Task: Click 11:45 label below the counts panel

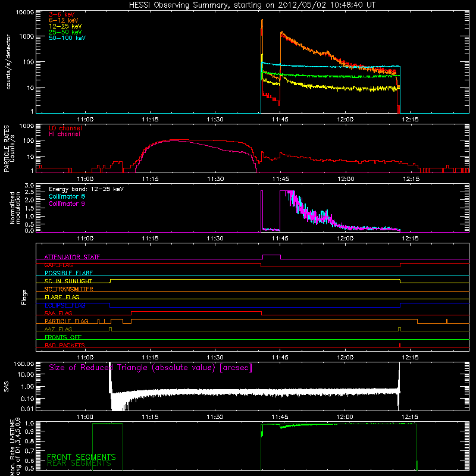Action: coord(280,120)
